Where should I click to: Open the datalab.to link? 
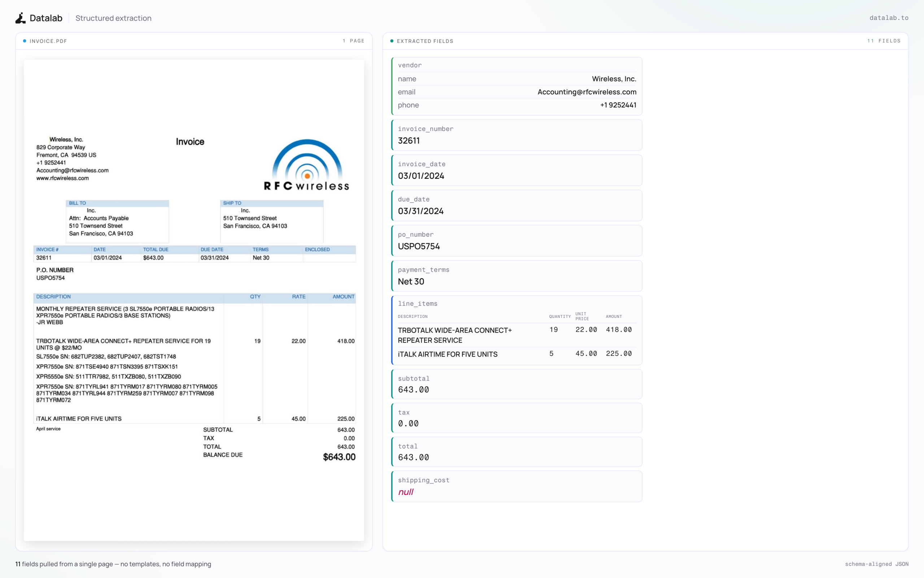(x=889, y=18)
